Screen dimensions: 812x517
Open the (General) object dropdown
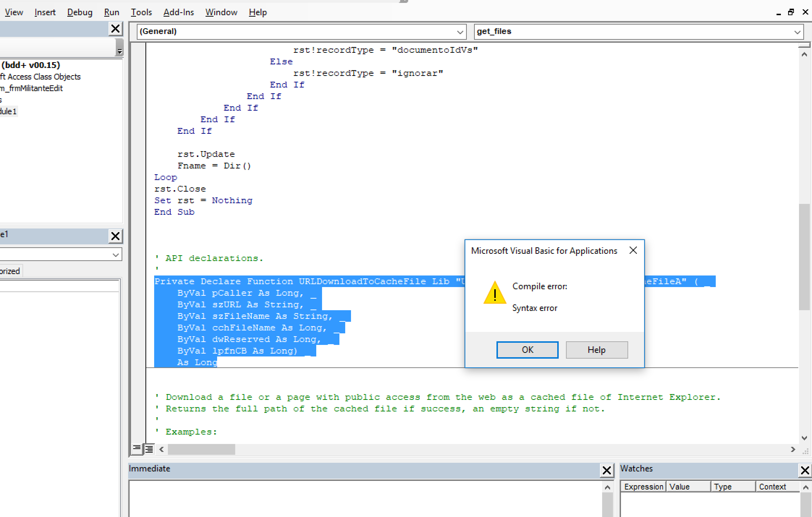[301, 31]
